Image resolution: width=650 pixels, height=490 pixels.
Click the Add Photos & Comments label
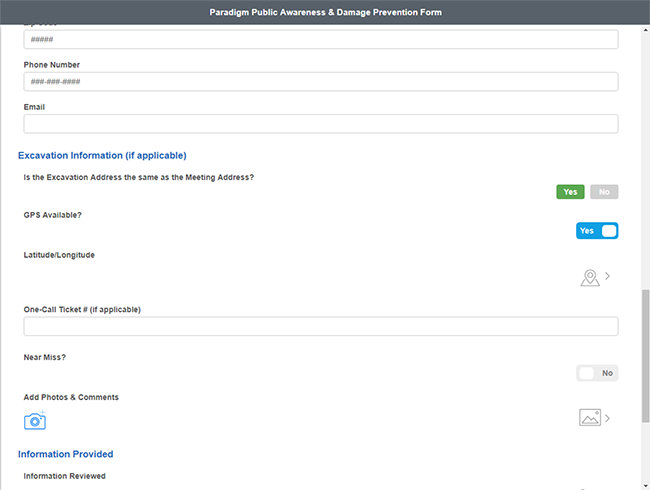click(x=71, y=397)
